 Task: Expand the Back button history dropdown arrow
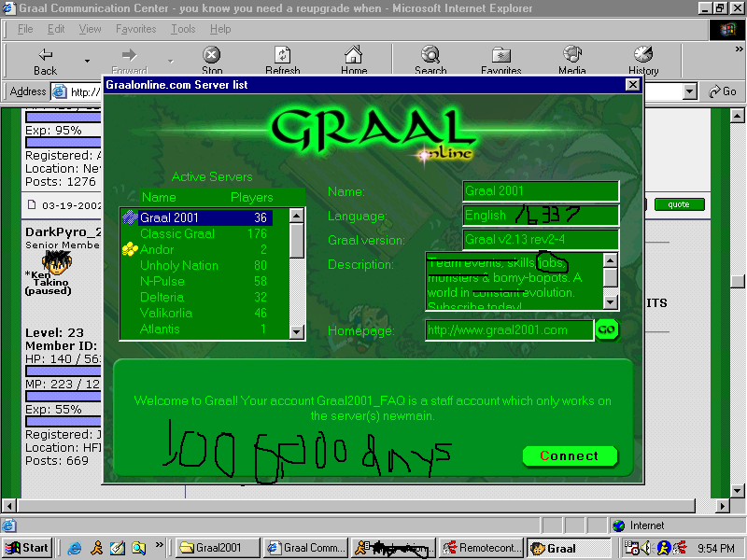point(87,61)
